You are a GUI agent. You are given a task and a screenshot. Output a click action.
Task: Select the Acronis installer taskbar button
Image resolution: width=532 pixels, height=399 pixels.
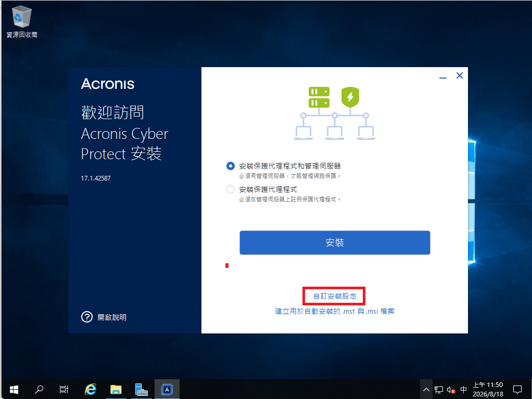[x=167, y=390]
